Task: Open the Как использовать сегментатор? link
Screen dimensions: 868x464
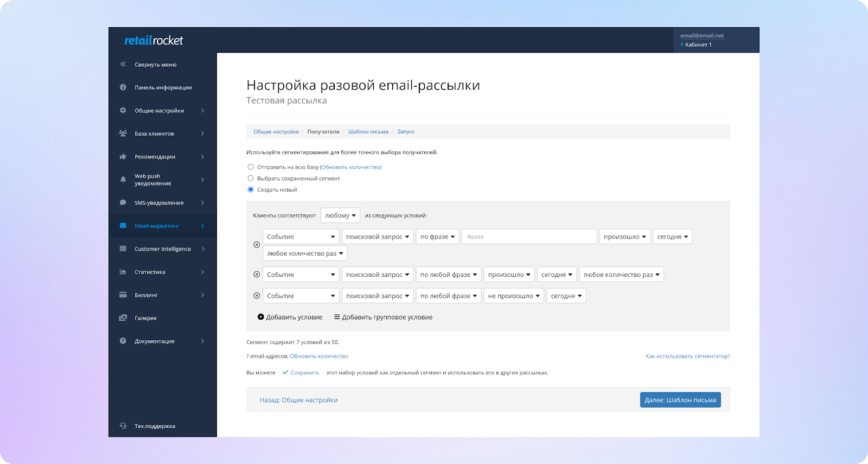Action: click(x=687, y=356)
